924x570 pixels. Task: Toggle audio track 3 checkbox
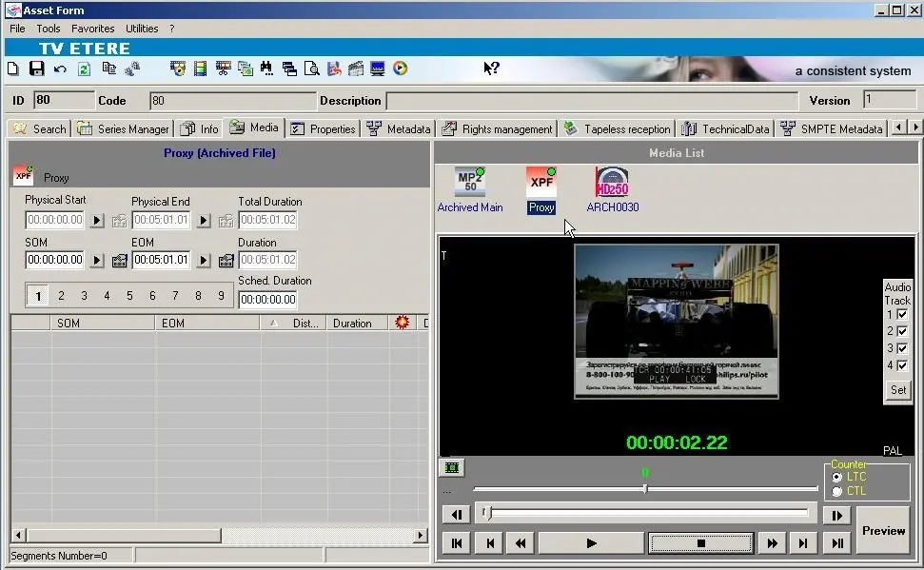coord(902,348)
